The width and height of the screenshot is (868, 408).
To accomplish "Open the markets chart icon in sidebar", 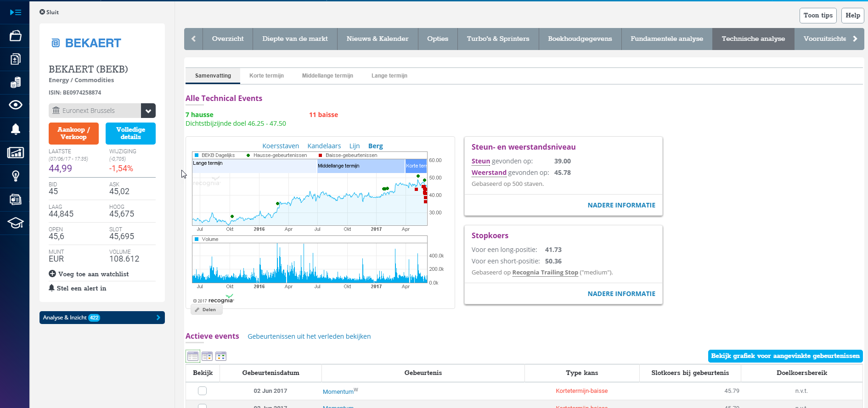I will point(16,153).
